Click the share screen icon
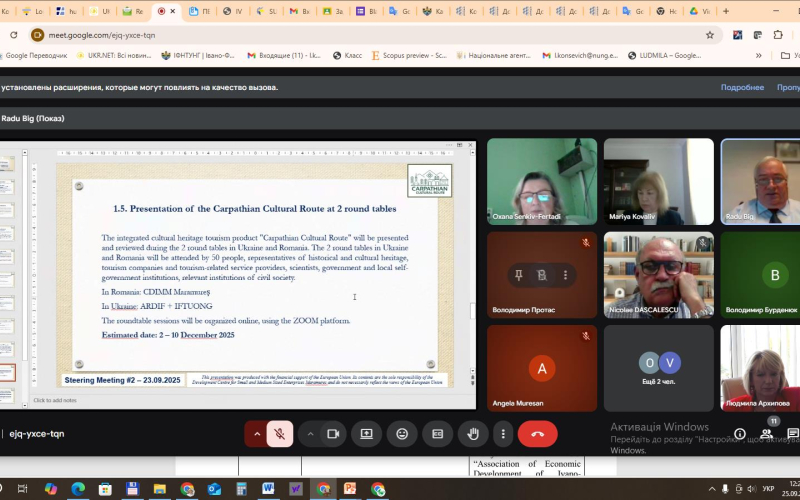Screen dimensions: 800x500 [367, 434]
